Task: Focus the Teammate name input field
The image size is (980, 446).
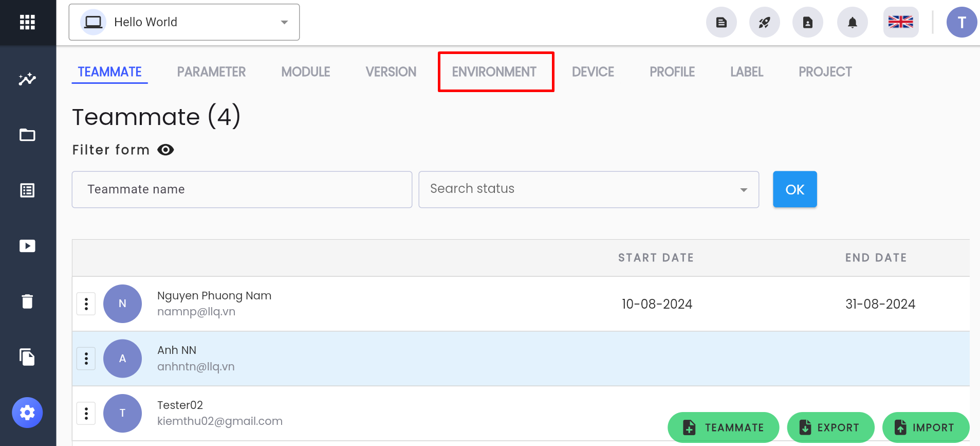Action: tap(242, 189)
